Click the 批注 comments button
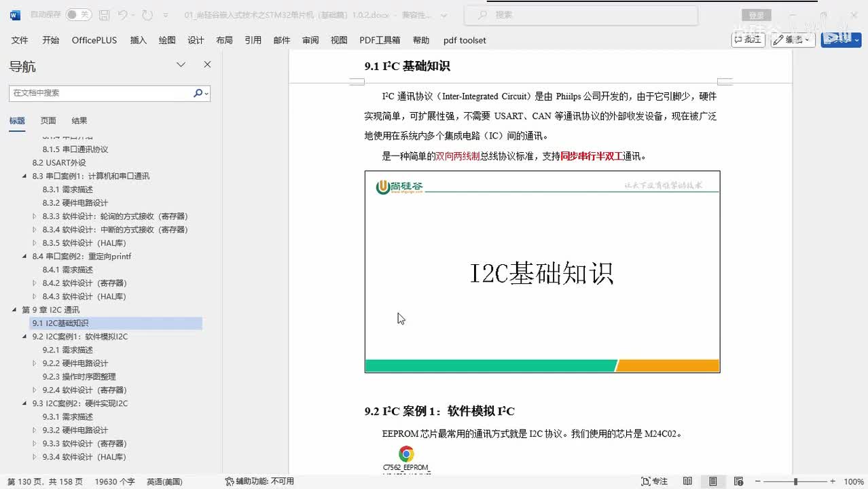 click(x=748, y=39)
